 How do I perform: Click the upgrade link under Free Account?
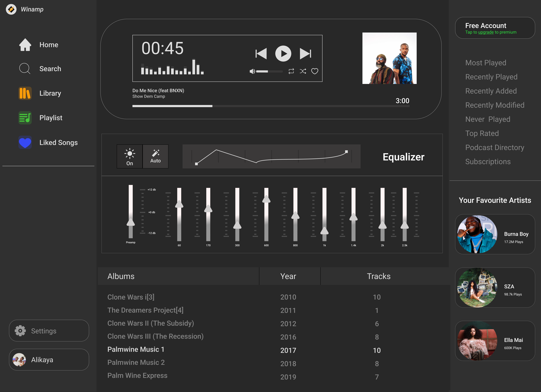tap(486, 32)
